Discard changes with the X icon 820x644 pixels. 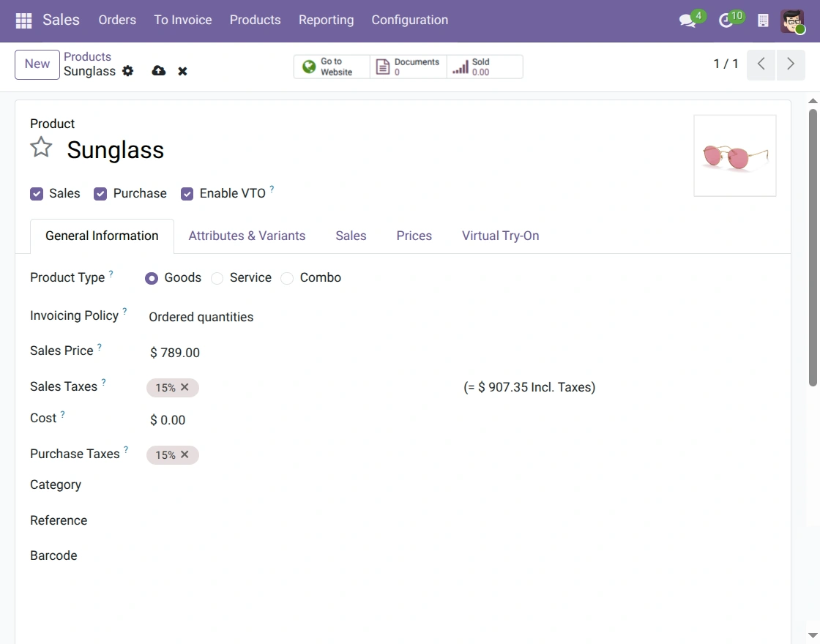tap(182, 71)
